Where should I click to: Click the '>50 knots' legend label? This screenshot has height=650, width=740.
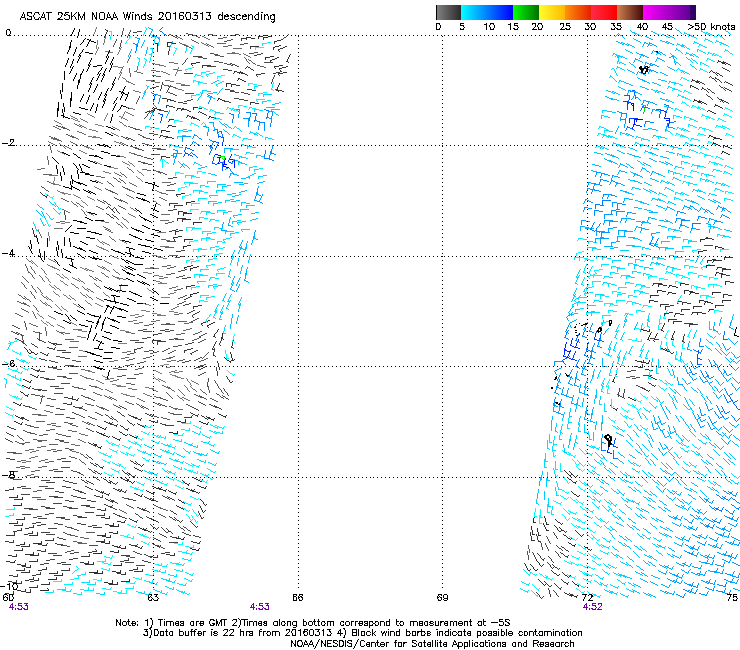click(x=711, y=27)
